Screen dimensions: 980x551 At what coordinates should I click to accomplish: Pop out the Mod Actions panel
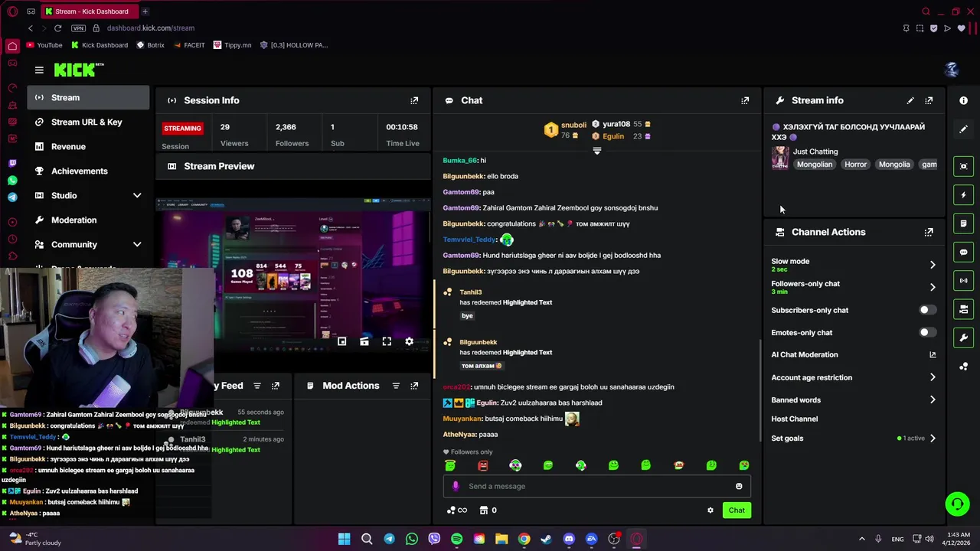coord(414,386)
